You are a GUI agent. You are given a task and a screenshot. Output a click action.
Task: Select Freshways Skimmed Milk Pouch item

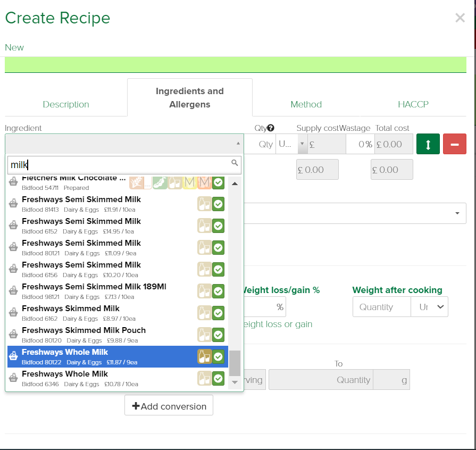click(118, 335)
